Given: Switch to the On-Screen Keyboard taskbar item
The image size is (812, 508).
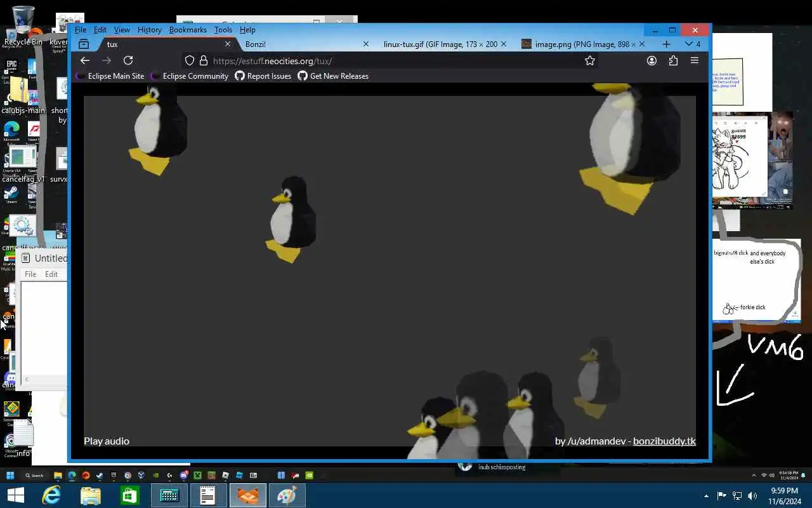Looking at the screenshot, I should [169, 495].
